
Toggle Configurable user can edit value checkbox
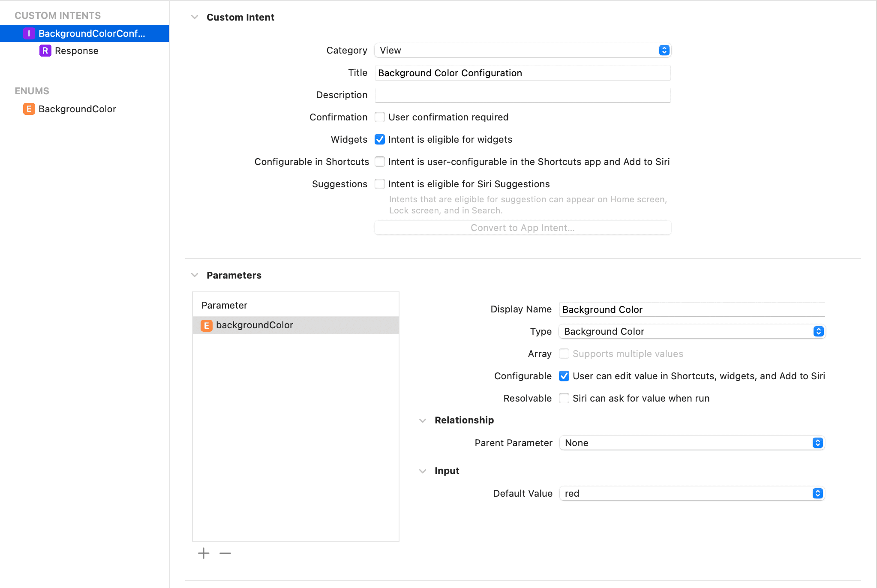pyautogui.click(x=564, y=376)
